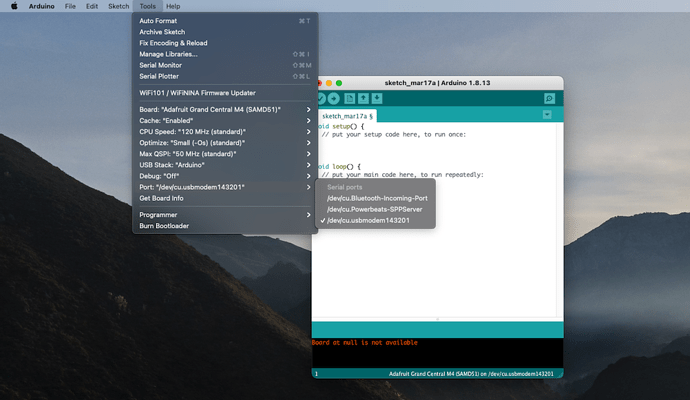Screen dimensions: 690x400
Task: Click the status bar board and port text
Action: click(x=471, y=374)
